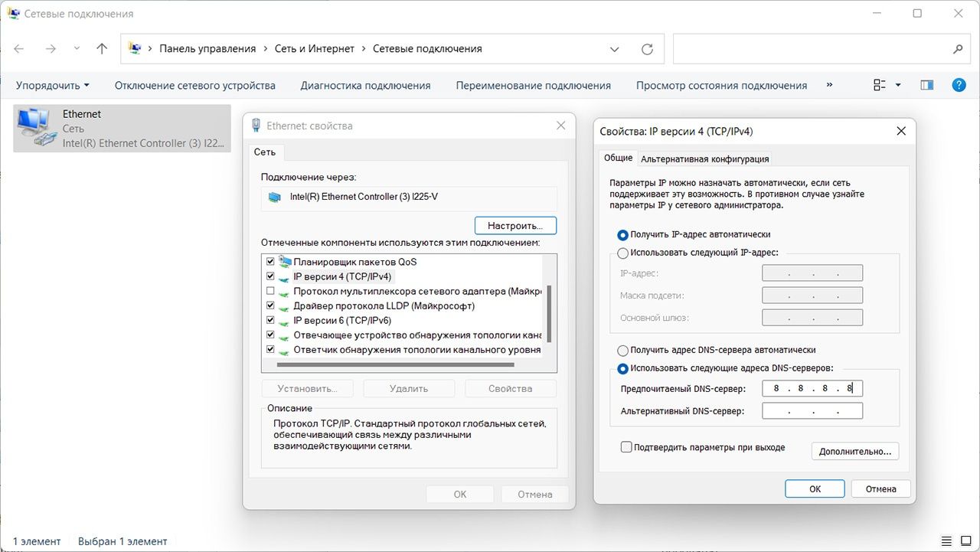Click the 'Альтернативный DNS-сервер' input field

[x=812, y=411]
